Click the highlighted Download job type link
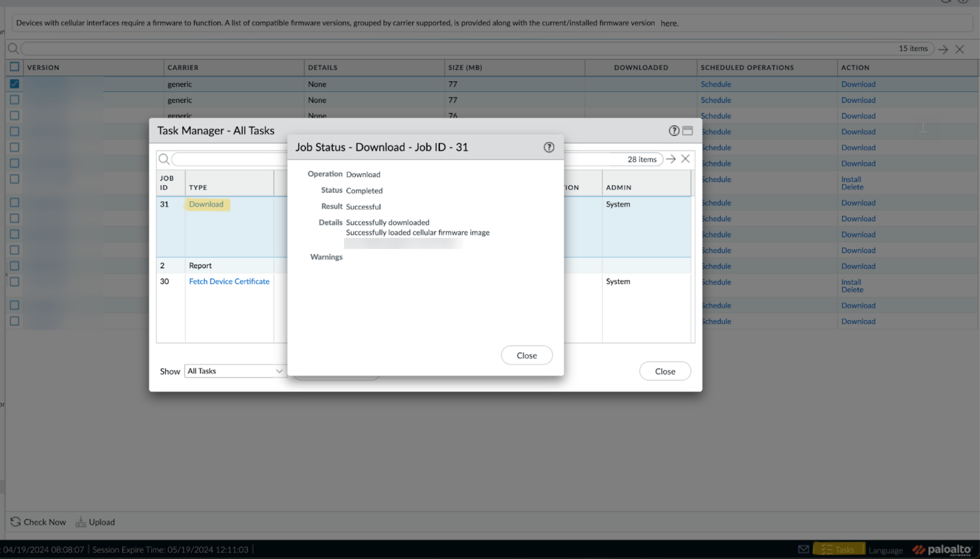This screenshot has height=559, width=980. coord(206,204)
